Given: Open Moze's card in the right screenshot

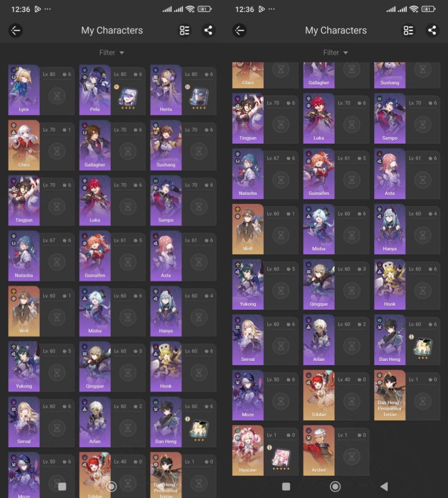Looking at the screenshot, I should pyautogui.click(x=265, y=395).
